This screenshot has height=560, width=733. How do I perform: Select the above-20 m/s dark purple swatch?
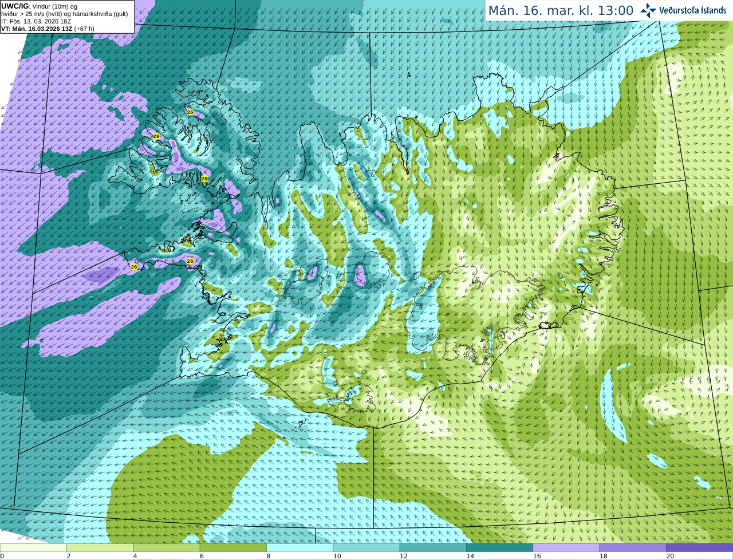point(699,548)
